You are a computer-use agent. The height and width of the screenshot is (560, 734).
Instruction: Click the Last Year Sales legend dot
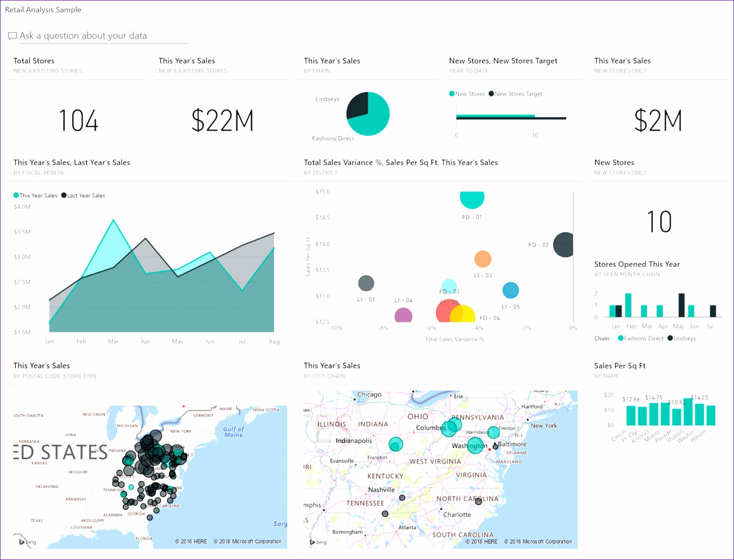pos(64,195)
